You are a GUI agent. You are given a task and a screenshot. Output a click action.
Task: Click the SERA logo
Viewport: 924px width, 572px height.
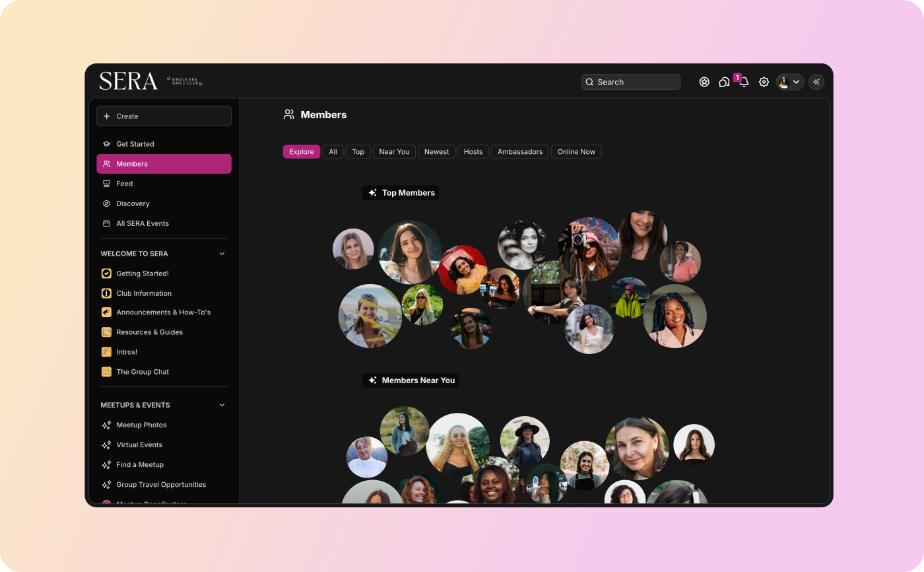129,81
